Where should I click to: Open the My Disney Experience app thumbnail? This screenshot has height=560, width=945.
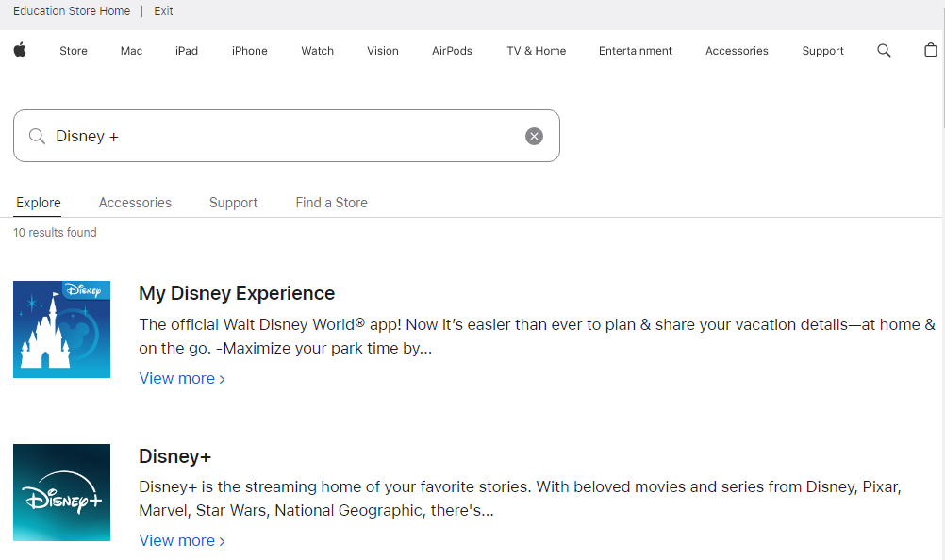point(61,329)
